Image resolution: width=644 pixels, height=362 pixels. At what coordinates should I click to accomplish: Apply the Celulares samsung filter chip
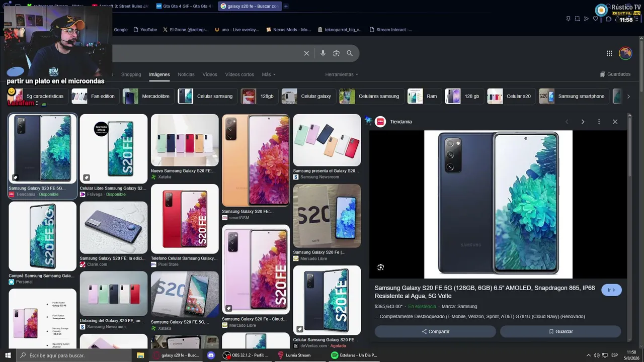coord(371,96)
